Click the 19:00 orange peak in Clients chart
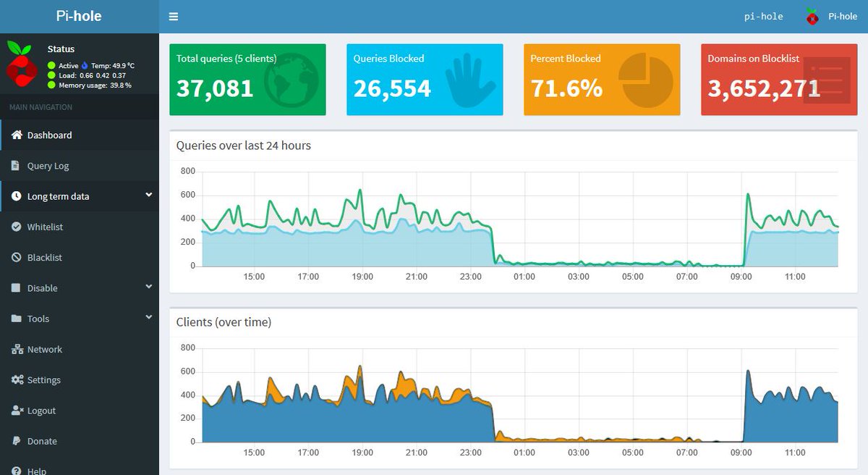The width and height of the screenshot is (868, 475). [x=360, y=368]
